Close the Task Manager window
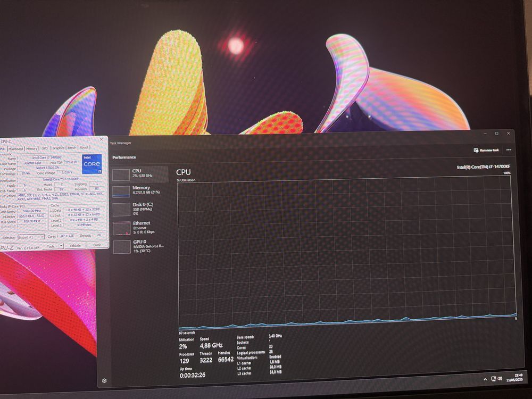The width and height of the screenshot is (532, 399). [508, 134]
